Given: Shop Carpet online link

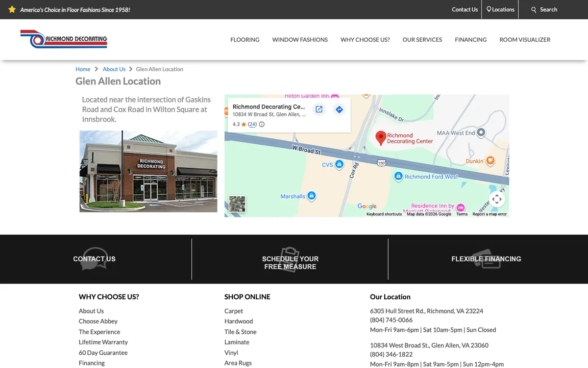Looking at the screenshot, I should click(x=234, y=311).
